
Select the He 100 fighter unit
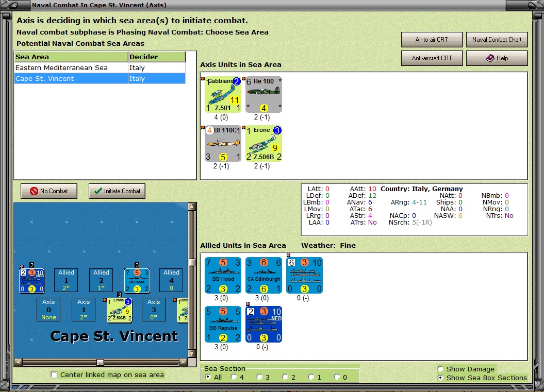[x=263, y=95]
